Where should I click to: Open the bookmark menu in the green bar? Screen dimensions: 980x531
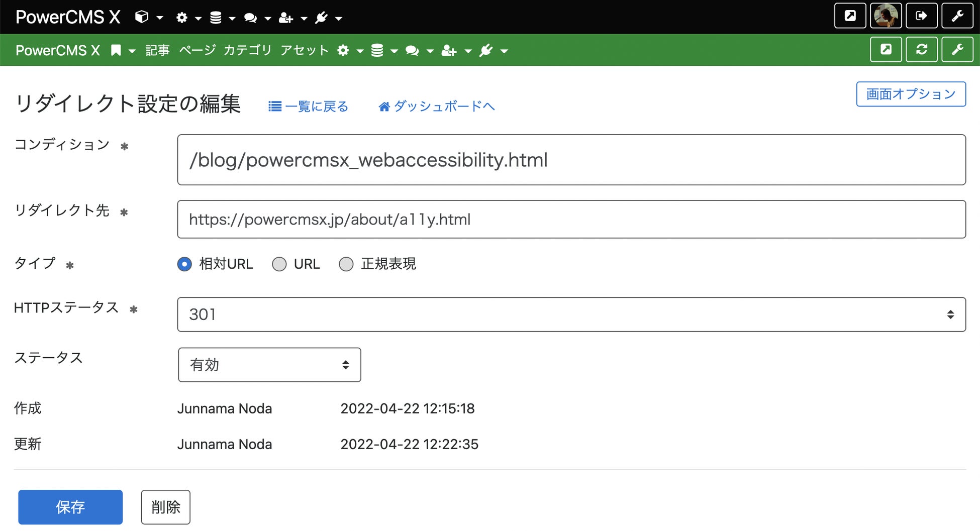123,50
